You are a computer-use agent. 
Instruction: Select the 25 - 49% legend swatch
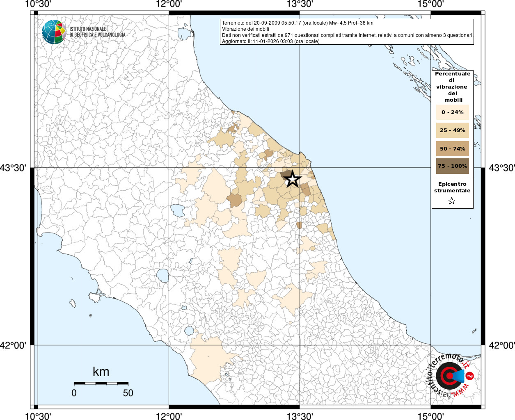(x=452, y=130)
